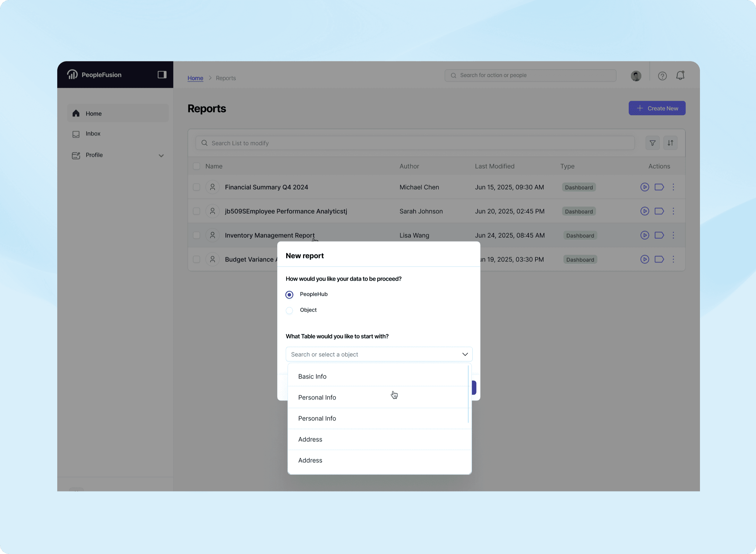Viewport: 756px width, 554px height.
Task: Select the Object radio option
Action: coord(289,311)
